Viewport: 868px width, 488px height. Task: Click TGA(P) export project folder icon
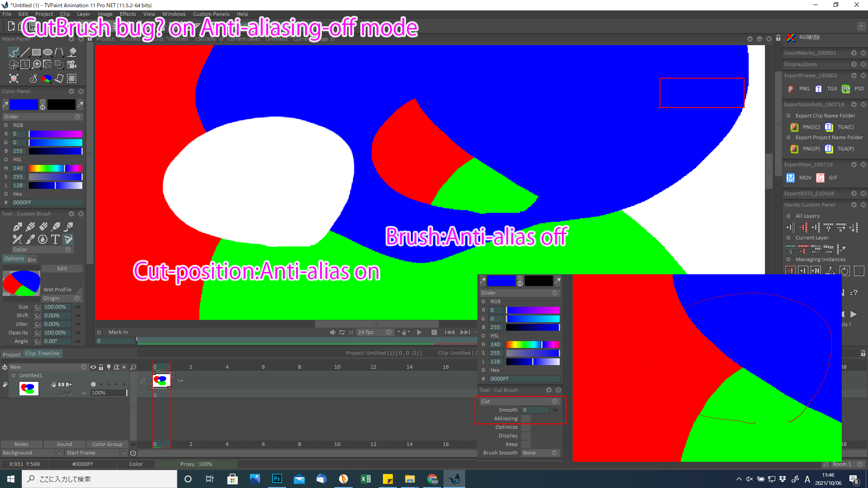point(829,149)
